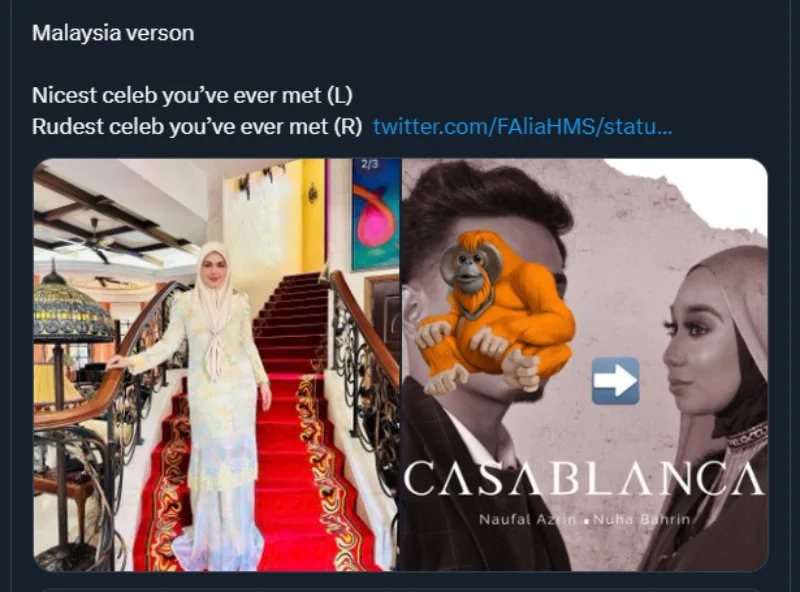Click the "Rudest celeb you've ever met" line
Image resolution: width=800 pixels, height=592 pixels.
tap(197, 126)
